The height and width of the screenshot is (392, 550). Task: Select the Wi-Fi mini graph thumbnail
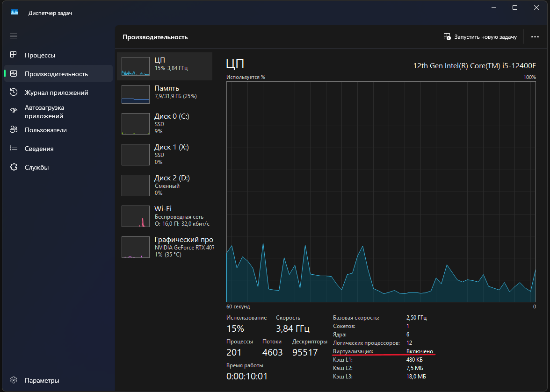pos(136,216)
